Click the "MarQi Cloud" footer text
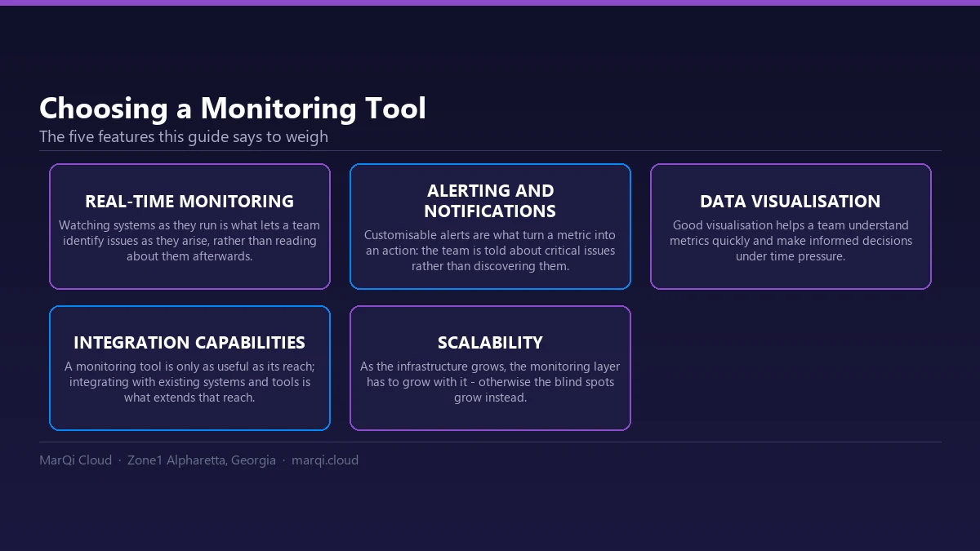The height and width of the screenshot is (551, 980). click(x=75, y=460)
